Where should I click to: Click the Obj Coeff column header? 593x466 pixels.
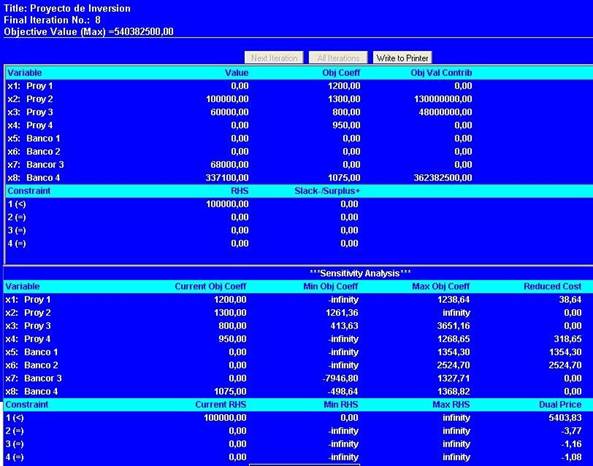coord(341,73)
